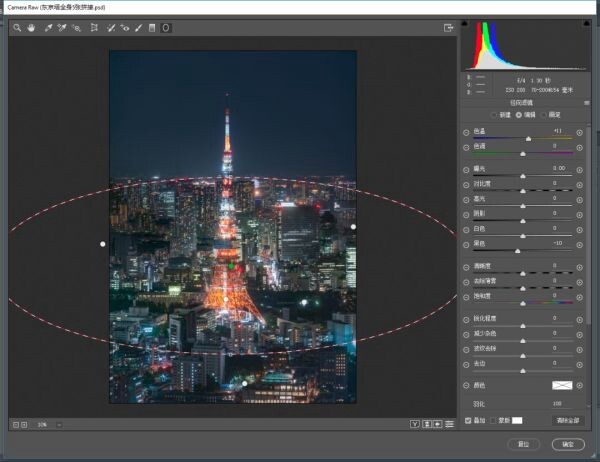Click the 色温 value field

tap(558, 131)
